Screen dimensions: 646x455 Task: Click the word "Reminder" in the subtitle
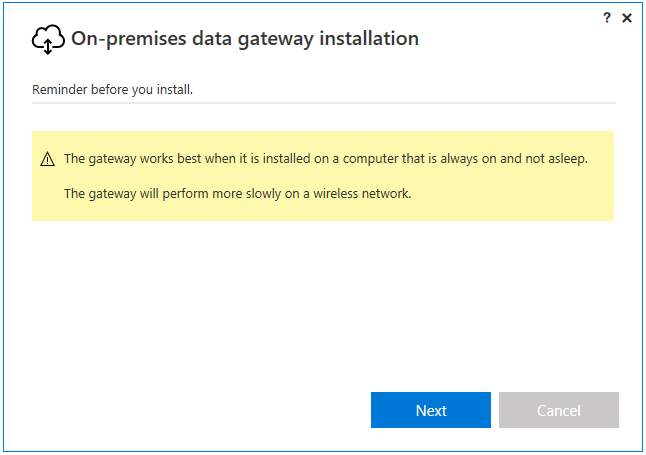pyautogui.click(x=59, y=90)
